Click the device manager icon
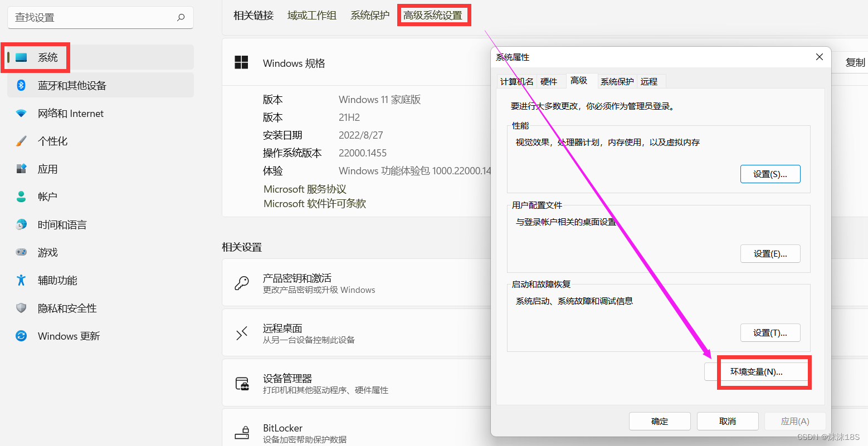The image size is (868, 446). click(x=242, y=384)
